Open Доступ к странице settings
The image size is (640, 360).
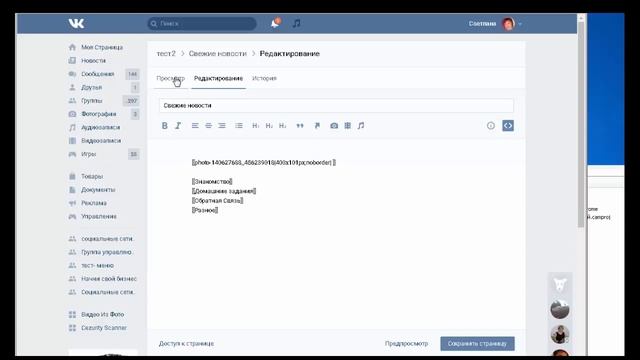187,344
